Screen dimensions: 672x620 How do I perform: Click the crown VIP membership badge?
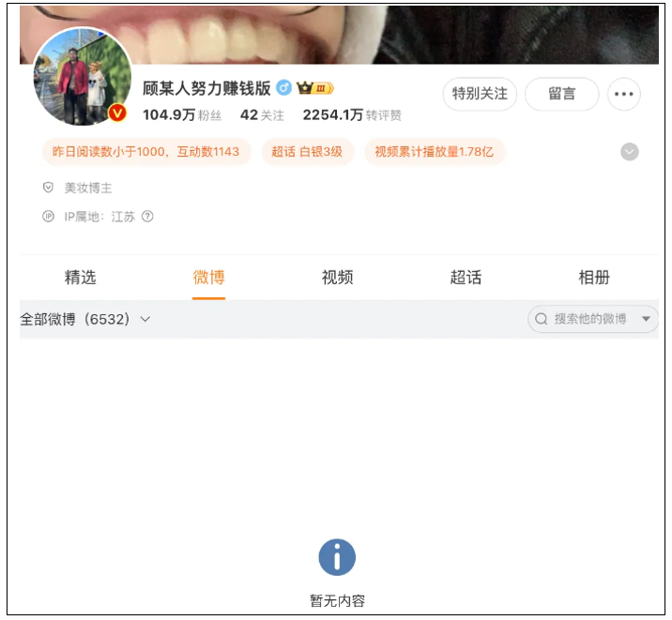[315, 88]
